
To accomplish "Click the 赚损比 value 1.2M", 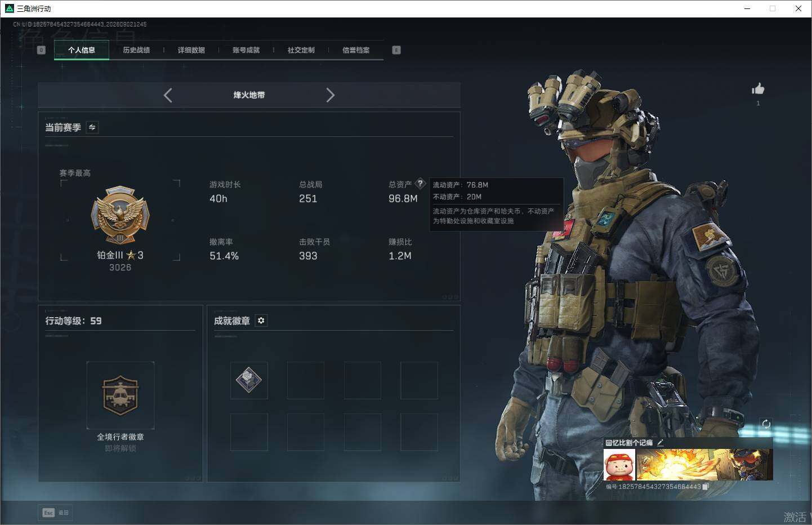I will point(400,256).
